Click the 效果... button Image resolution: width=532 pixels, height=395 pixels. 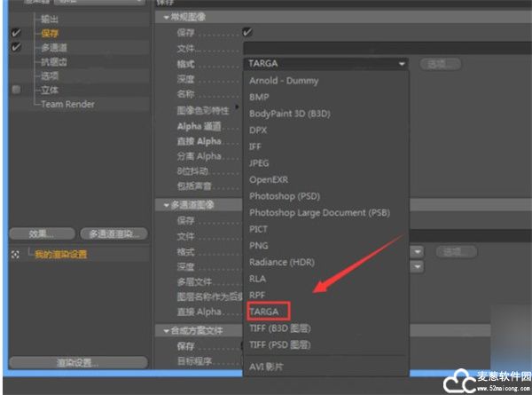(42, 233)
